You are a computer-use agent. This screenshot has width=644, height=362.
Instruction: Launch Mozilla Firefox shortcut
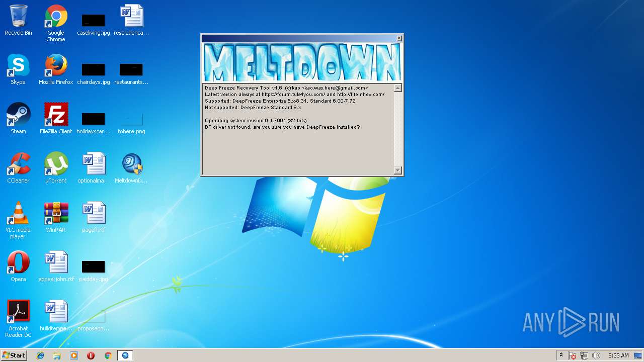pyautogui.click(x=56, y=69)
